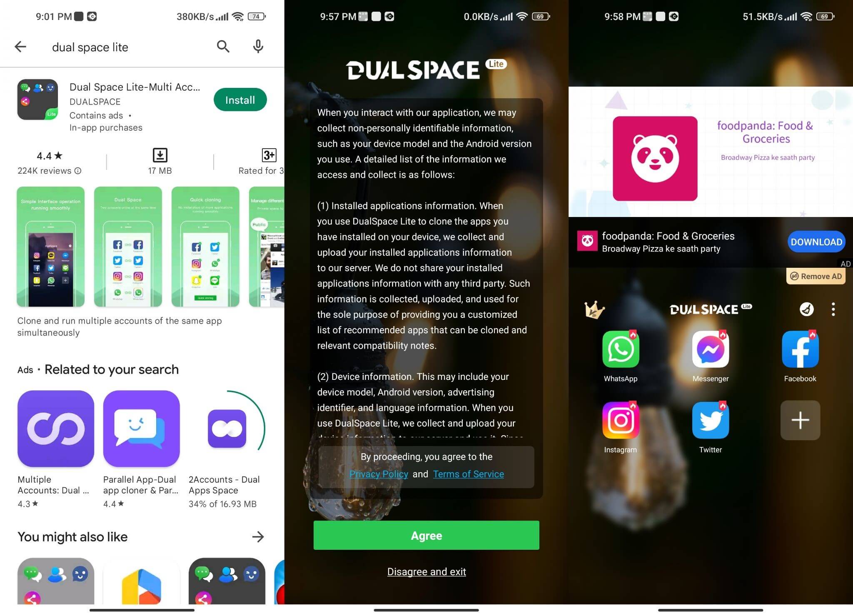Tap Remove AD option on foodpanda banner

816,276
